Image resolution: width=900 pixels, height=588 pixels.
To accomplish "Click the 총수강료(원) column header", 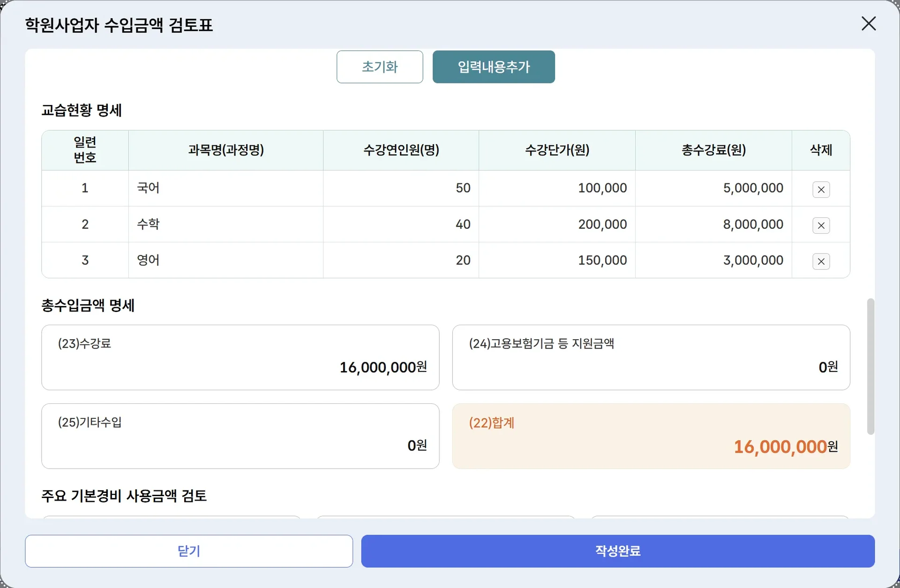I will coord(713,150).
